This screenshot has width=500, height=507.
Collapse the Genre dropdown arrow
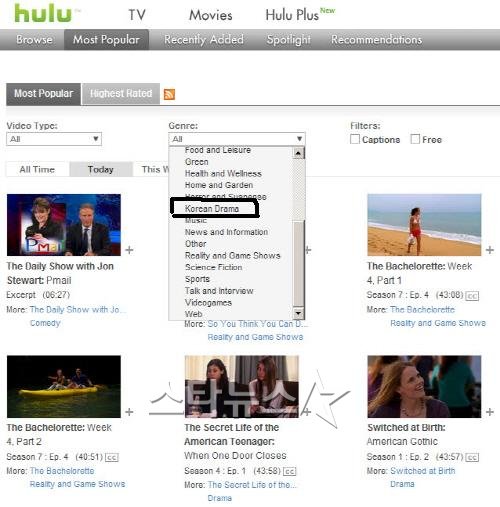(299, 139)
